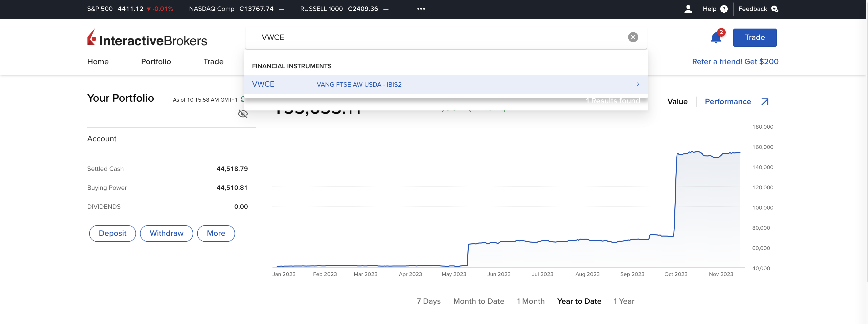The height and width of the screenshot is (324, 868).
Task: Click the Feedback chat icon
Action: [774, 9]
